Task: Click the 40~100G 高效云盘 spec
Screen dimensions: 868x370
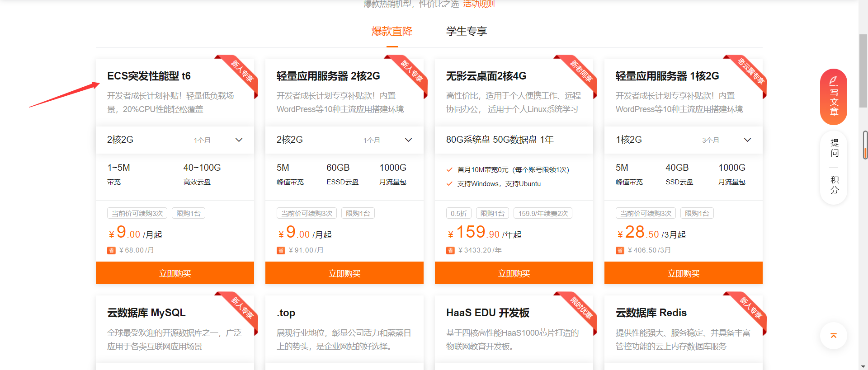Action: (202, 174)
